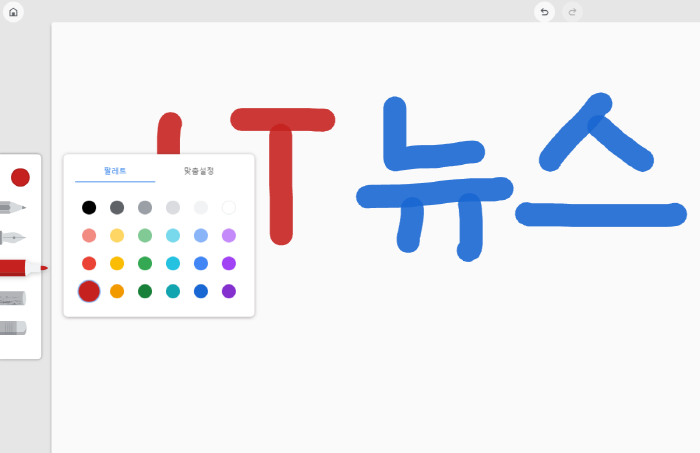Image resolution: width=700 pixels, height=453 pixels.
Task: Go back to the Canvas home screen
Action: point(13,12)
